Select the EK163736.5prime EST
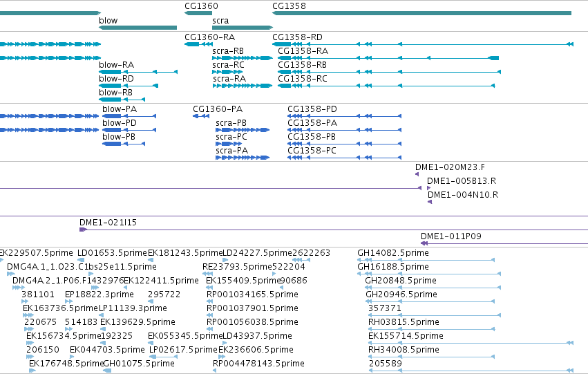588x374 pixels. pos(28,316)
